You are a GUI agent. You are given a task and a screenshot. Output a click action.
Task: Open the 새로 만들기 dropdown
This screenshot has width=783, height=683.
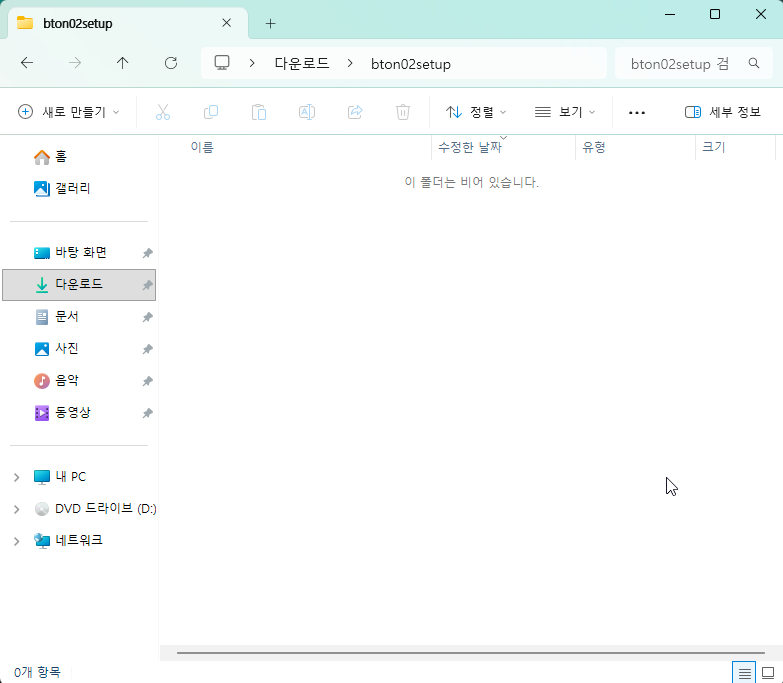click(69, 112)
